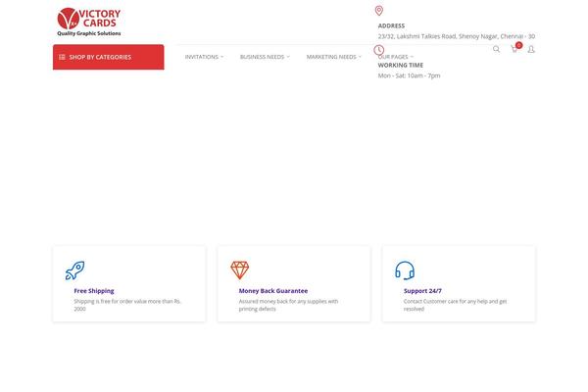Image resolution: width=588 pixels, height=392 pixels.
Task: Click the Money Back Guarantee diamond icon
Action: click(x=240, y=270)
